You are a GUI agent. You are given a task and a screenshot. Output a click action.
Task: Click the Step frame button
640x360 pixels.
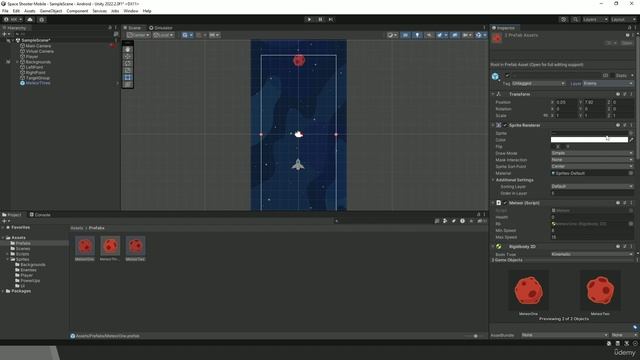click(x=331, y=19)
